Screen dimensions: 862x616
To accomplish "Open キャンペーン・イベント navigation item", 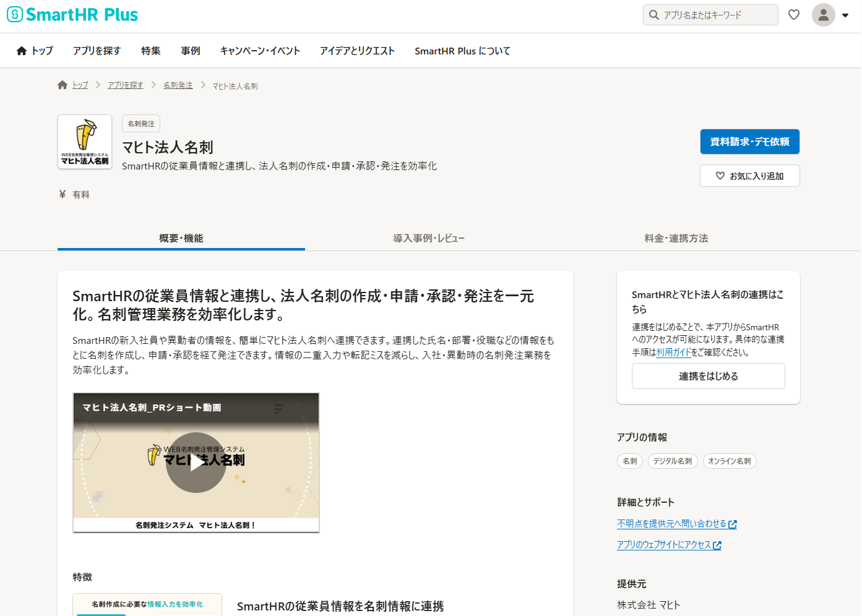I will (x=260, y=51).
